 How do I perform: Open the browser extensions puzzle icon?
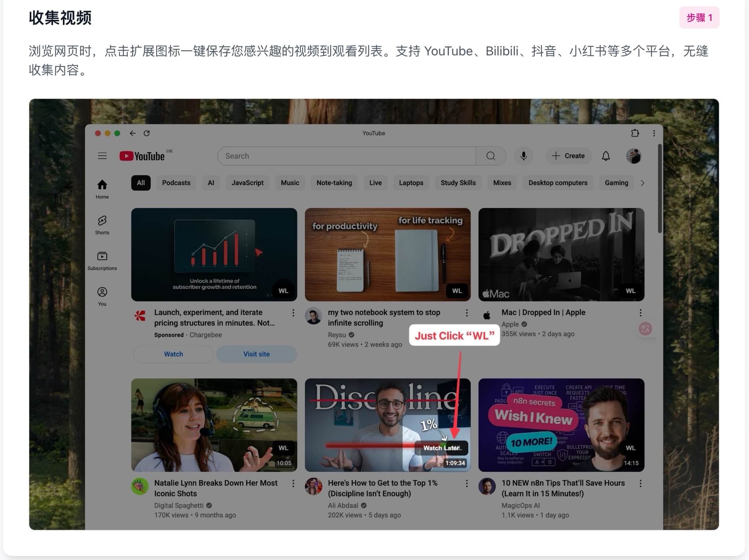tap(635, 133)
